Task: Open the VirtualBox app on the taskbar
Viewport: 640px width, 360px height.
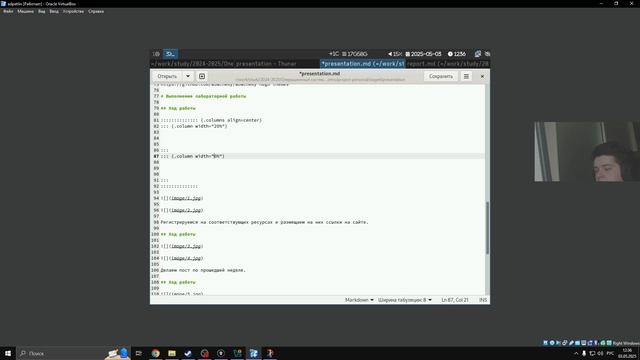Action: coord(253,353)
